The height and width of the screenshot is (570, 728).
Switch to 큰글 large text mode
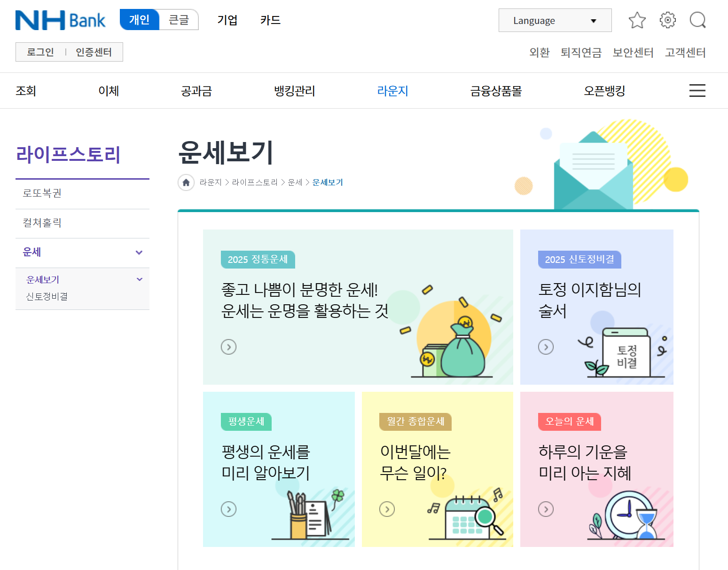coord(179,20)
